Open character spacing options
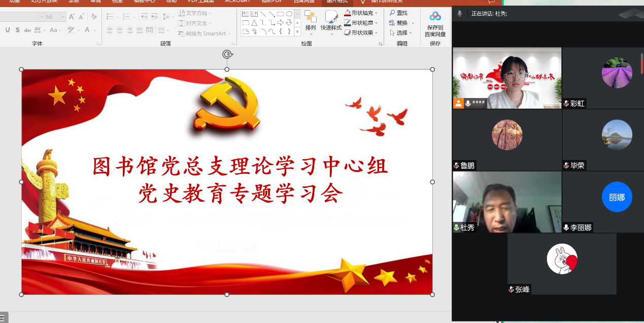This screenshot has width=644, height=323. point(39,30)
